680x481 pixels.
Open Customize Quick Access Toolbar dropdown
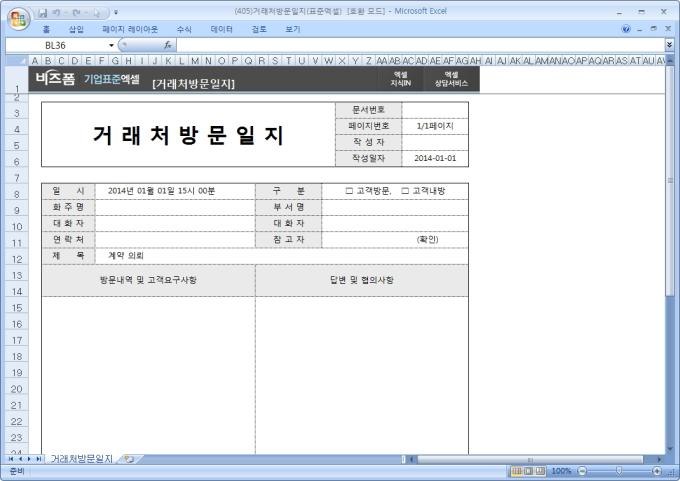click(116, 13)
